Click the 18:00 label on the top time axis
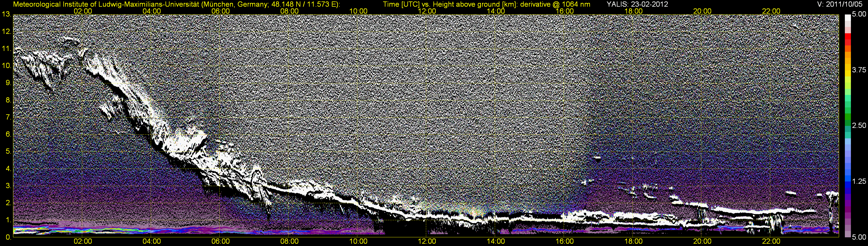868x246 pixels. (x=633, y=11)
